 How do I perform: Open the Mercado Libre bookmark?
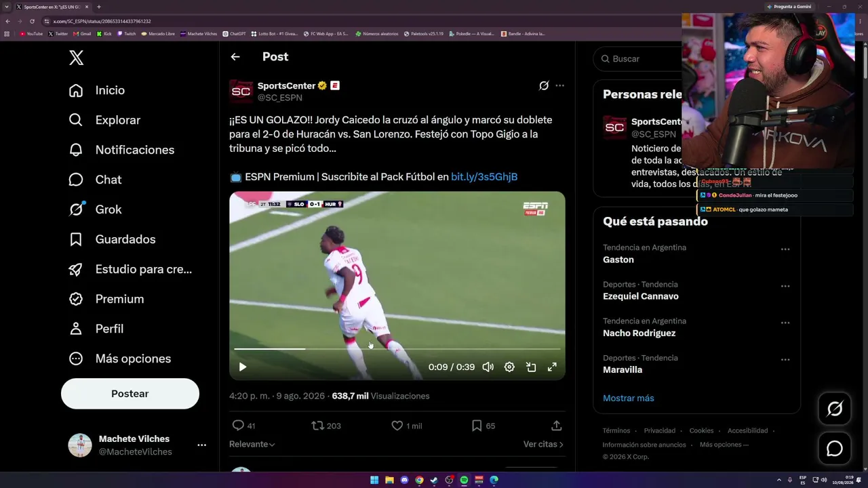click(x=158, y=33)
